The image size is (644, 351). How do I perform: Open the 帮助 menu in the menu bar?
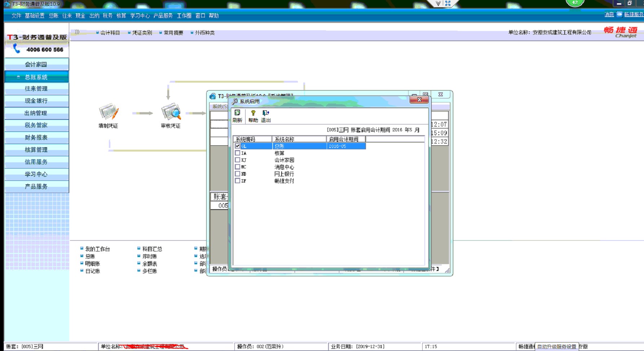point(214,16)
